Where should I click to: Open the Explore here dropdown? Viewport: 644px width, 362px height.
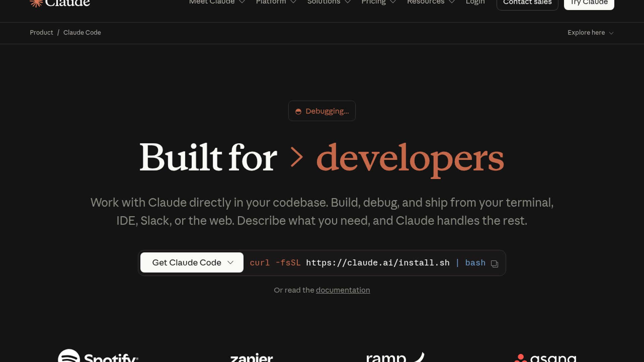(591, 33)
